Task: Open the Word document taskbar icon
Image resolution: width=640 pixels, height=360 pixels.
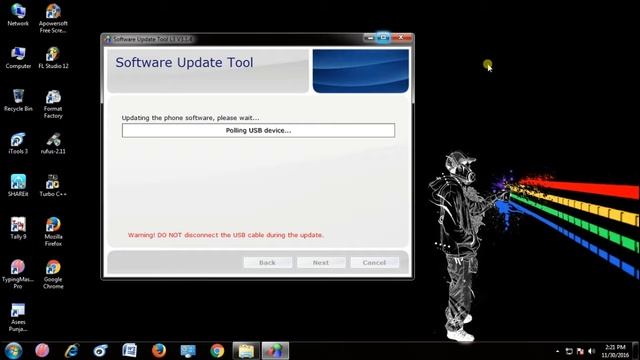Action: [129, 351]
